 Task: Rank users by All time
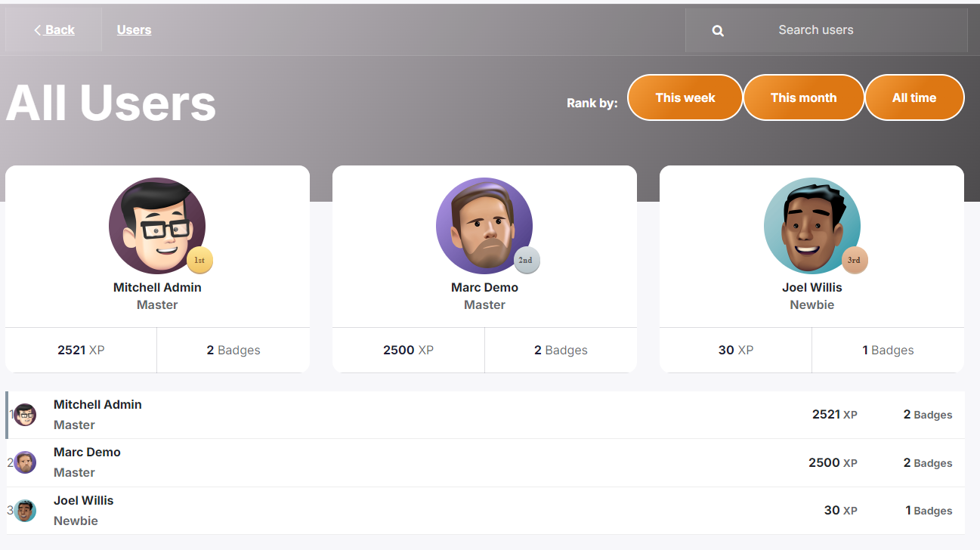tap(914, 97)
